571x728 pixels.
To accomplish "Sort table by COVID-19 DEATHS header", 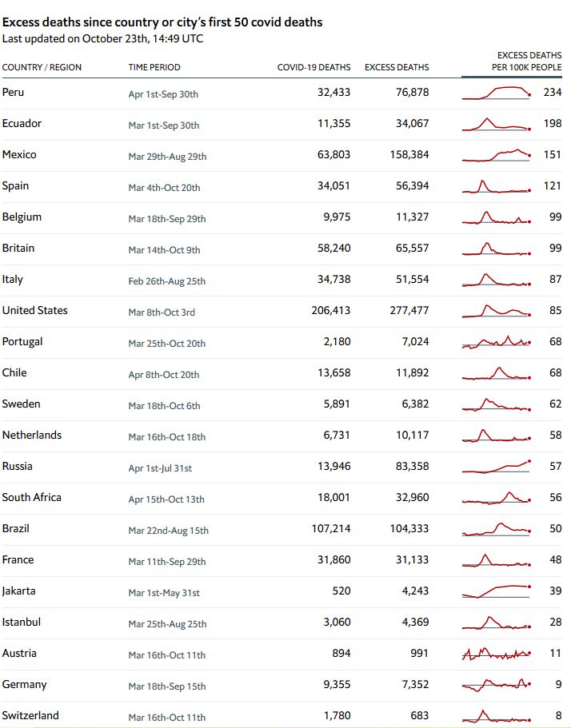I will (313, 67).
